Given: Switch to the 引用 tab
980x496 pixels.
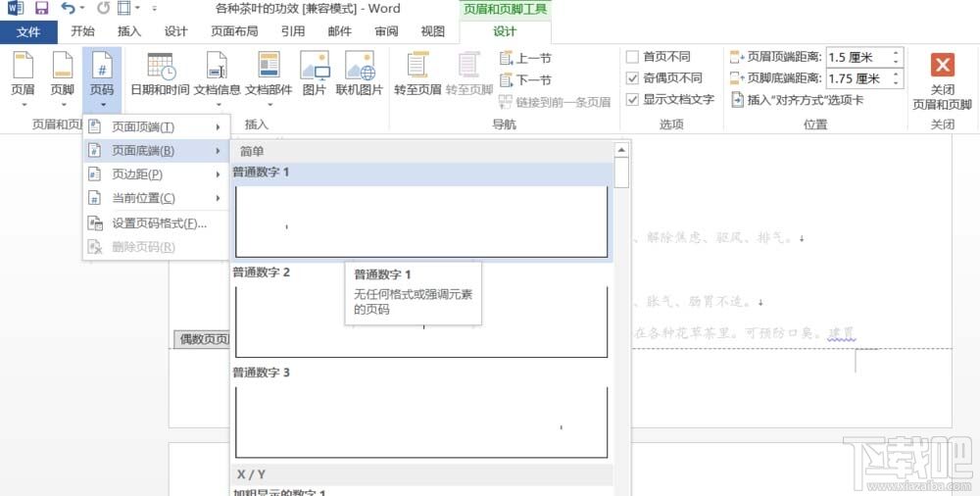Looking at the screenshot, I should tap(292, 31).
